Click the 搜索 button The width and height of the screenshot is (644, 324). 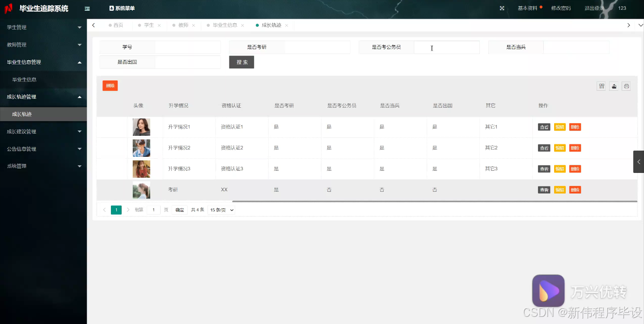(241, 62)
